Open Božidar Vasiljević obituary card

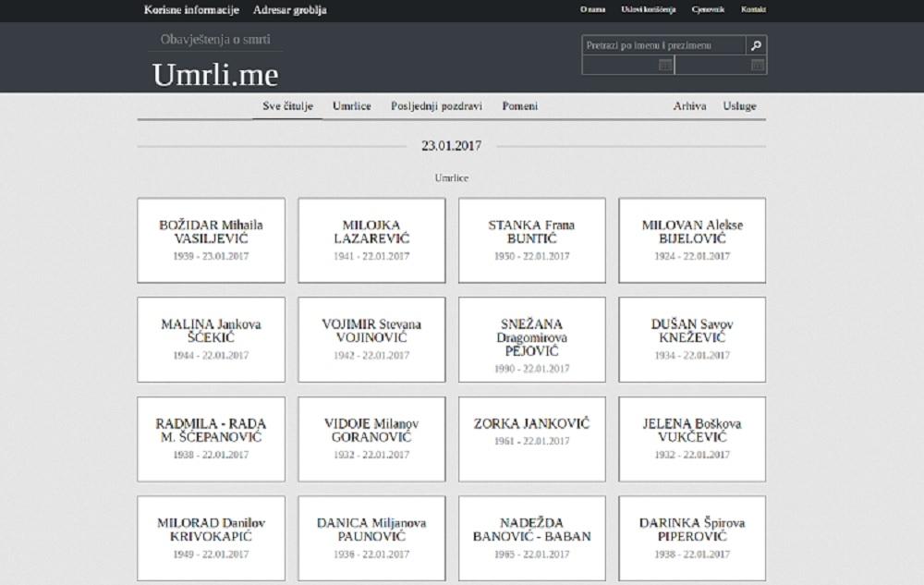(x=211, y=239)
